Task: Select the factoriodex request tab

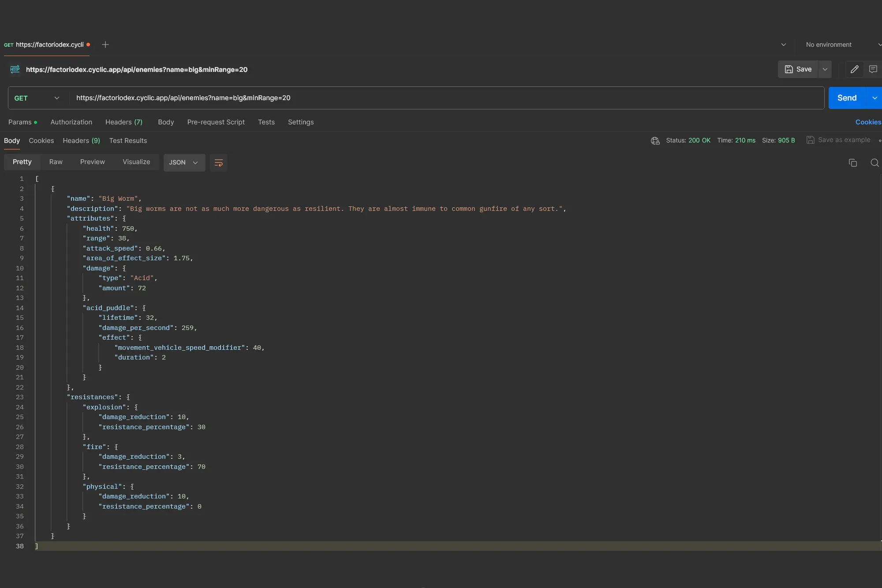Action: click(47, 45)
